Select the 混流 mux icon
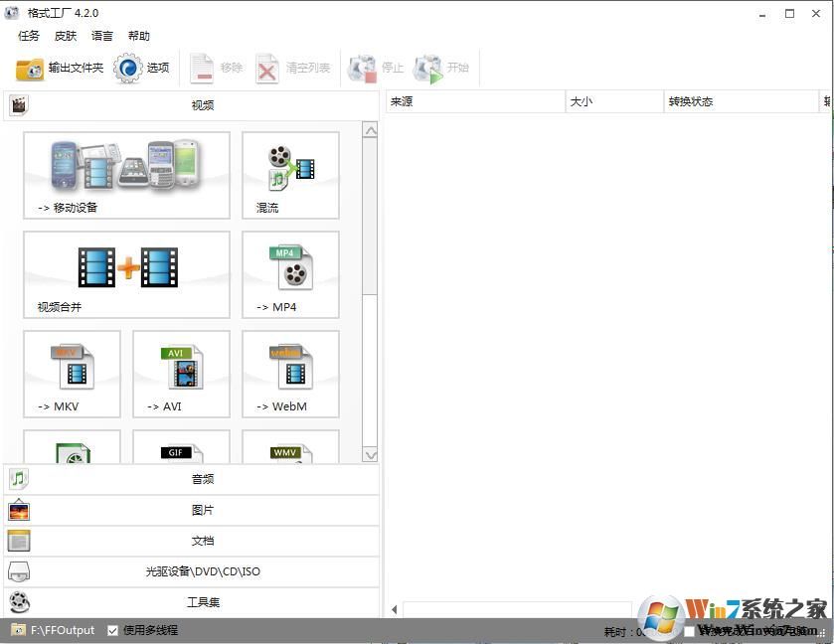The width and height of the screenshot is (834, 644). click(290, 175)
